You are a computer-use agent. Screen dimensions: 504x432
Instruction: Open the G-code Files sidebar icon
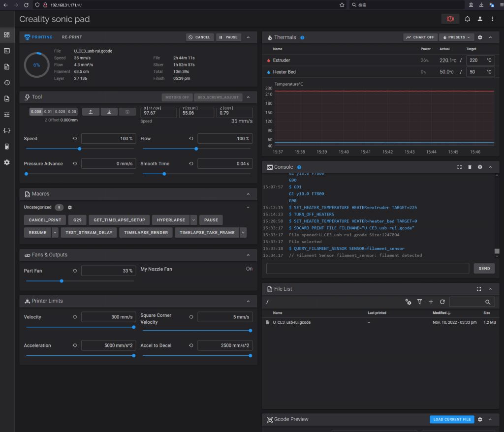click(x=7, y=66)
